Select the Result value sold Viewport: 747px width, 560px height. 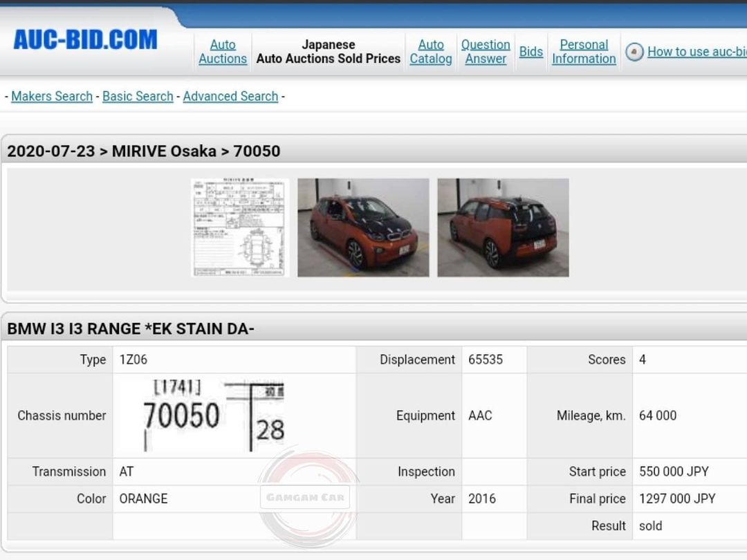click(651, 525)
